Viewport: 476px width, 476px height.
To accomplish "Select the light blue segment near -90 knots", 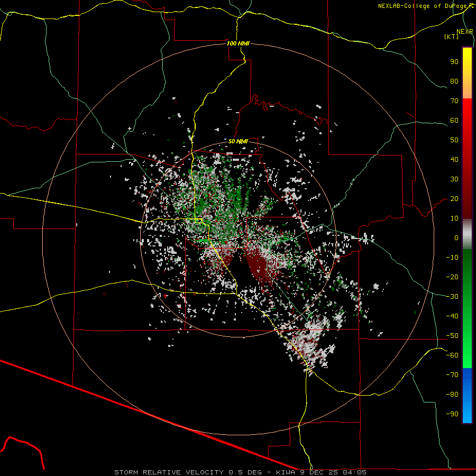I will tap(467, 414).
